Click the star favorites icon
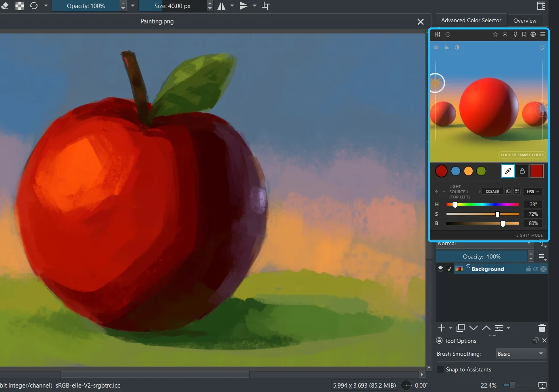Screen dimensions: 559x392 (495, 34)
